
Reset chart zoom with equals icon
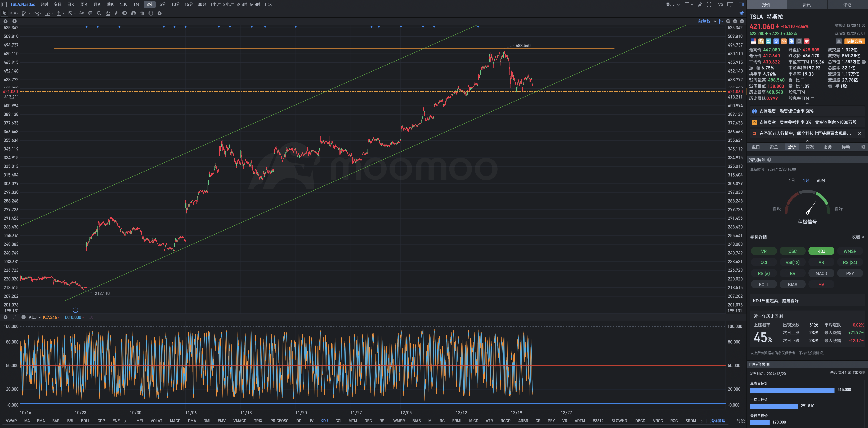tap(728, 21)
